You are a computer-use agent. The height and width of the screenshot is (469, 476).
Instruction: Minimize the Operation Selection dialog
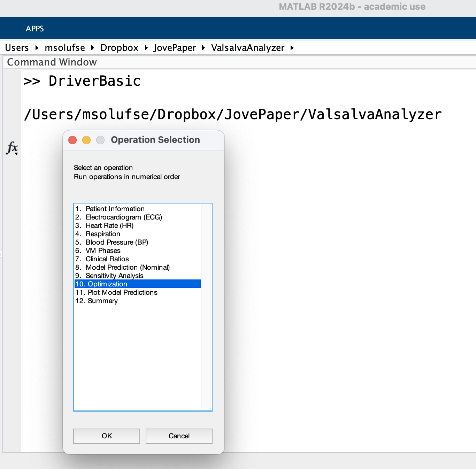pyautogui.click(x=86, y=140)
